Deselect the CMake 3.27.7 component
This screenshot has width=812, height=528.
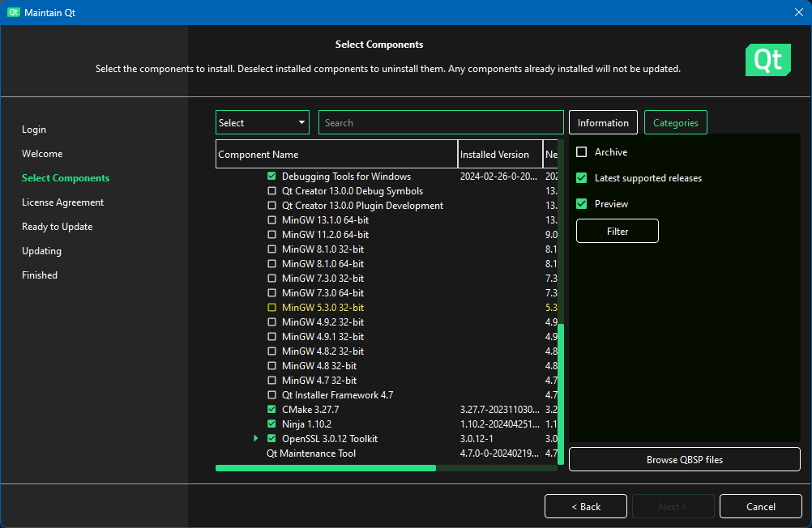272,410
